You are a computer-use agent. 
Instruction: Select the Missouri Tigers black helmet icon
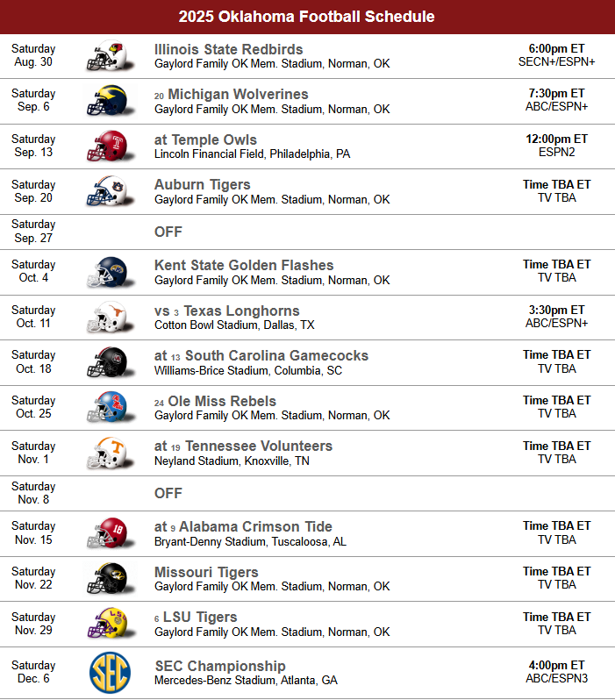point(110,579)
